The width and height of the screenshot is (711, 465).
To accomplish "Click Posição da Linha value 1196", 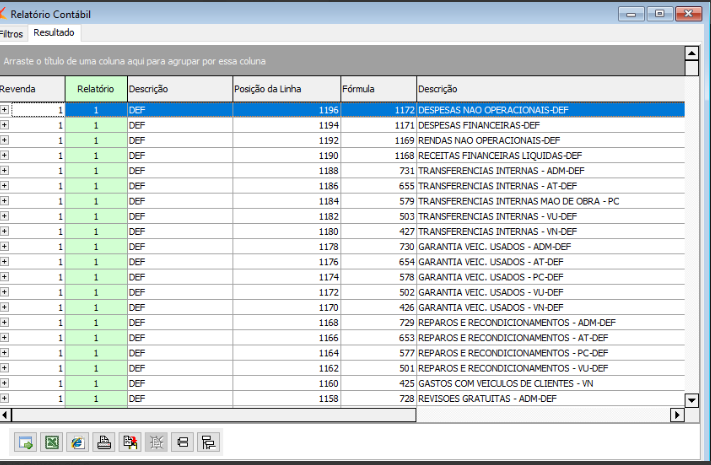I will click(287, 110).
